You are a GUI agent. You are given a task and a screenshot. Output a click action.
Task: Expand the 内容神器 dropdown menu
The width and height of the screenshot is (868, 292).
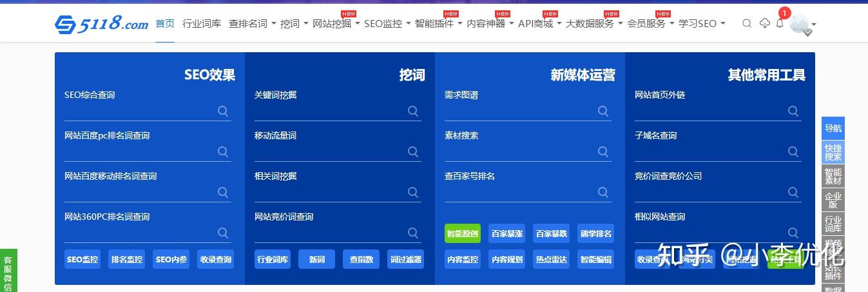coord(490,23)
